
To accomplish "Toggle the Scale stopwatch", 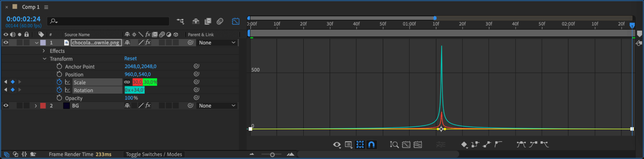I will pyautogui.click(x=59, y=82).
